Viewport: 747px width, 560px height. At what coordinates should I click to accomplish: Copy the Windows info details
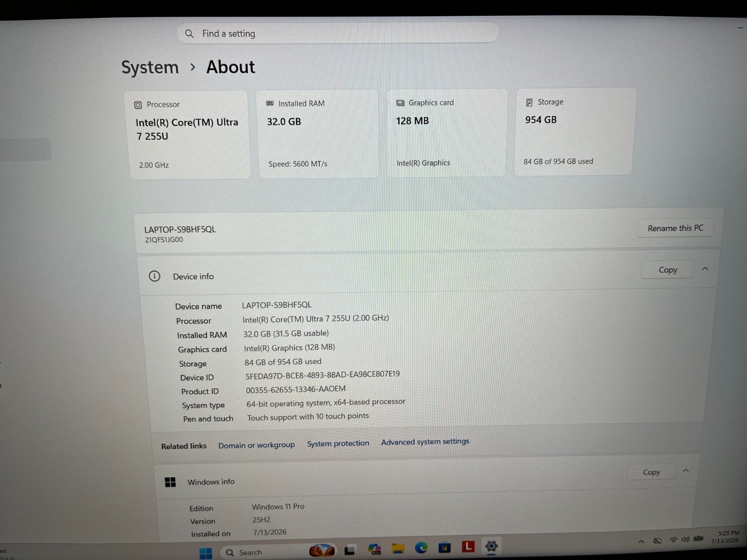(651, 472)
